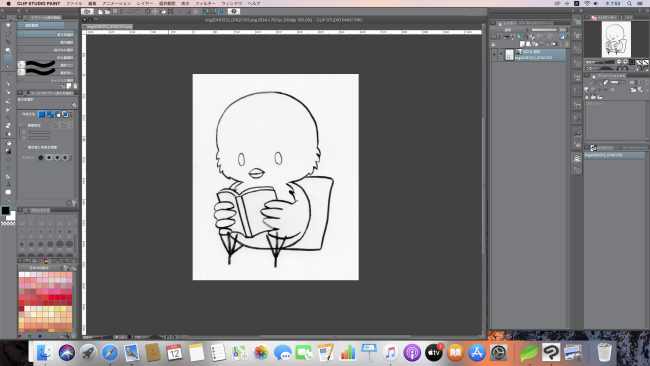Image resolution: width=650 pixels, height=366 pixels.
Task: Open layer blend mode 通常 dropdown
Action: [x=508, y=30]
